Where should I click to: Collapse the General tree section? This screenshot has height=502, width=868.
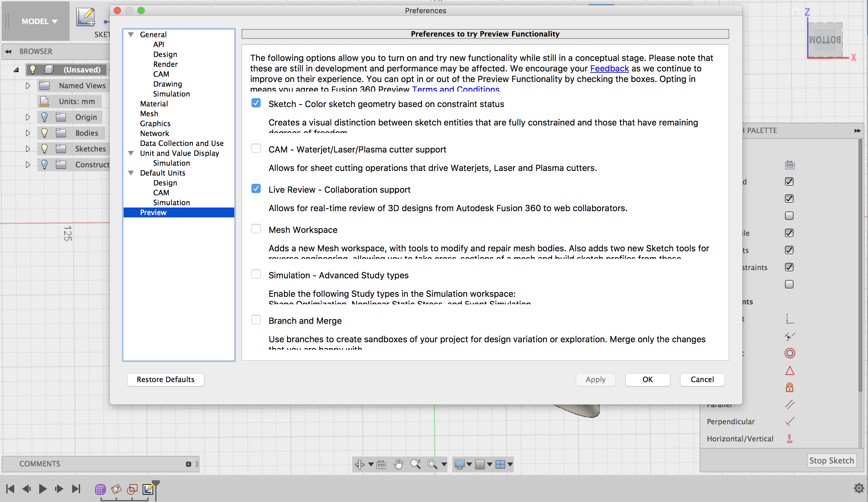coord(131,35)
